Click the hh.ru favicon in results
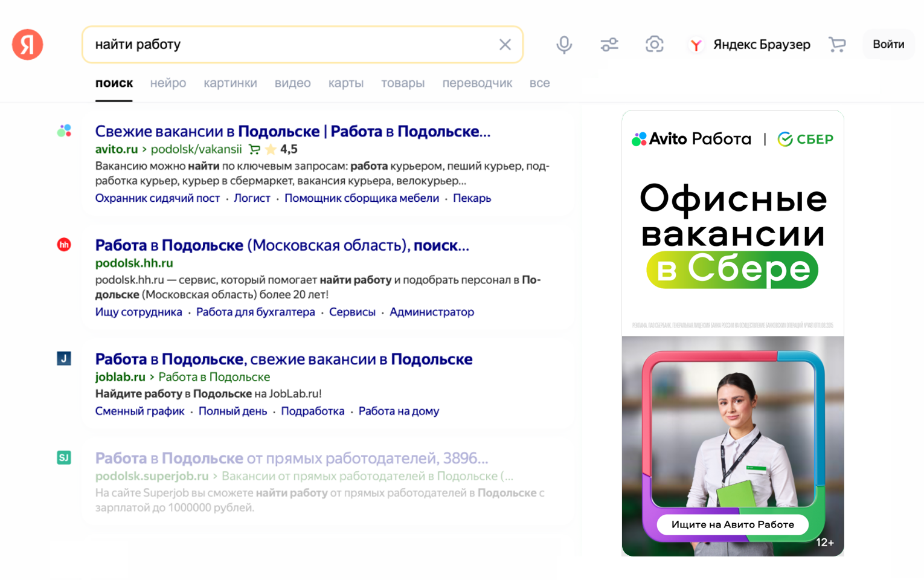The image size is (924, 580). [64, 245]
